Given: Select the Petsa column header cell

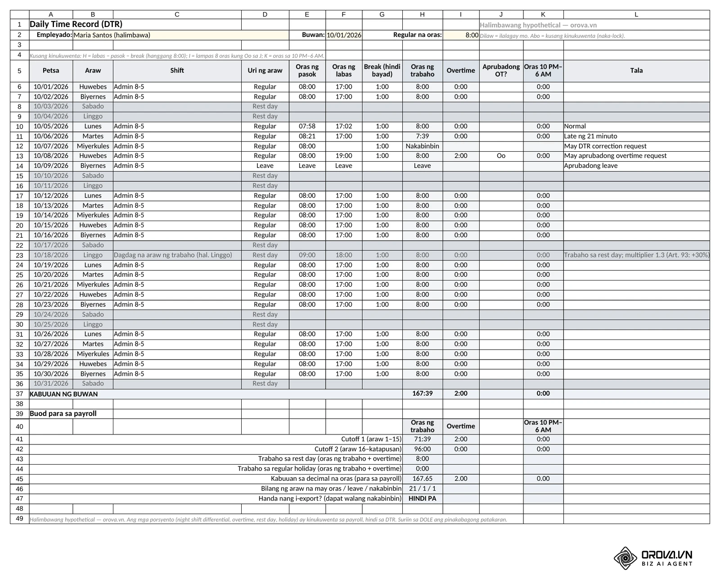Looking at the screenshot, I should point(51,71).
